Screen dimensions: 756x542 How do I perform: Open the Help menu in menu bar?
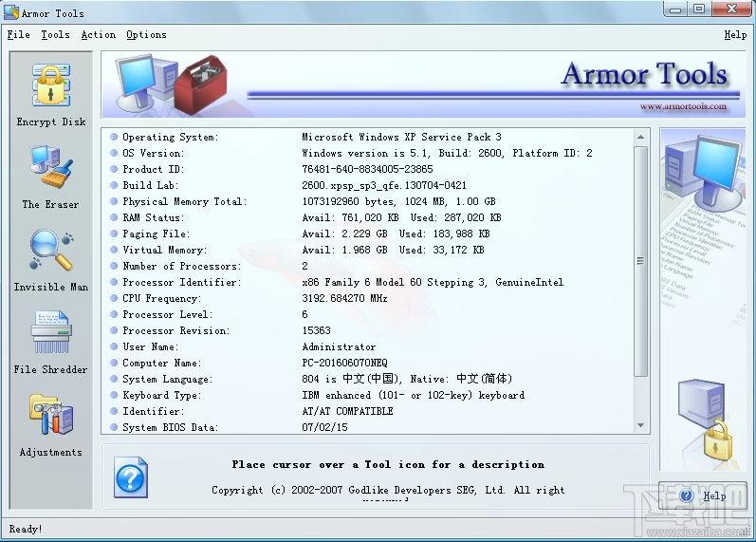735,35
